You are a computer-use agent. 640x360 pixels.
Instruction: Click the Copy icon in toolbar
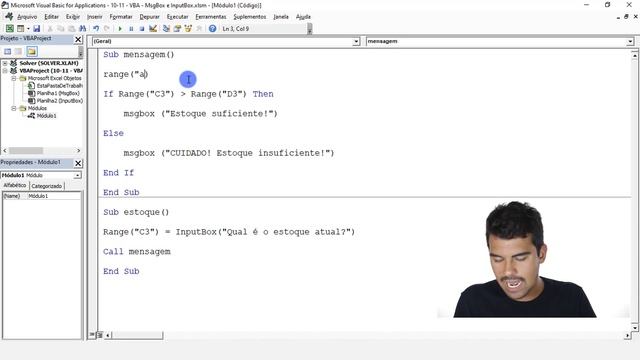coord(60,29)
